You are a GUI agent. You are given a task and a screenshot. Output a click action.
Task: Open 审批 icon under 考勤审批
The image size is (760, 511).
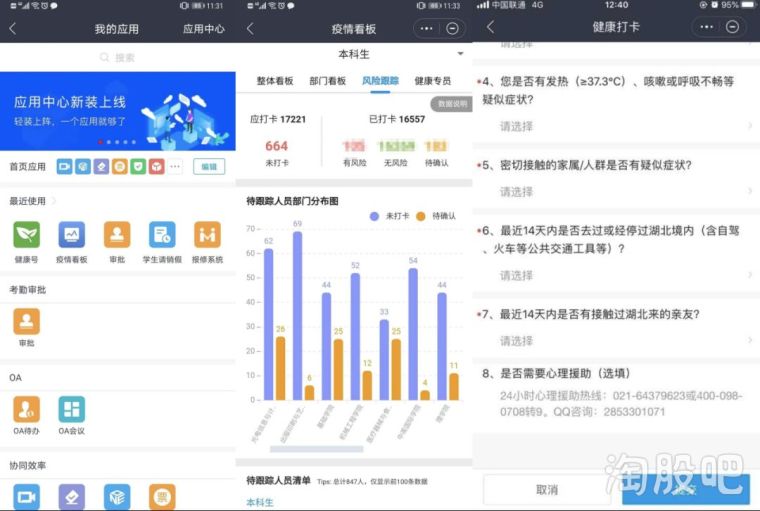(x=27, y=321)
